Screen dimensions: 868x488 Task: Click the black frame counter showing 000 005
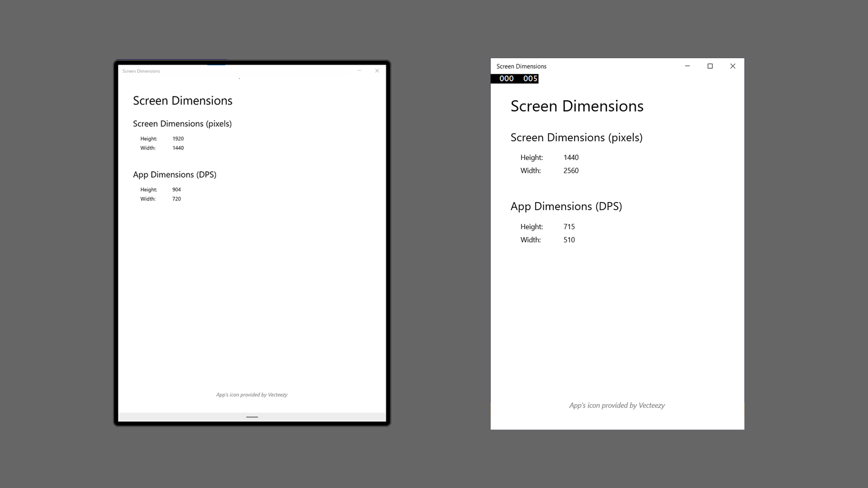coord(515,79)
